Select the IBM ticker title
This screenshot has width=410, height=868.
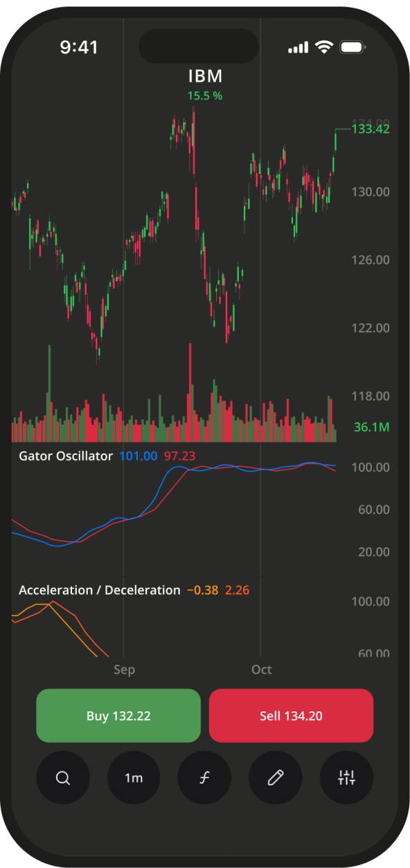(x=205, y=76)
